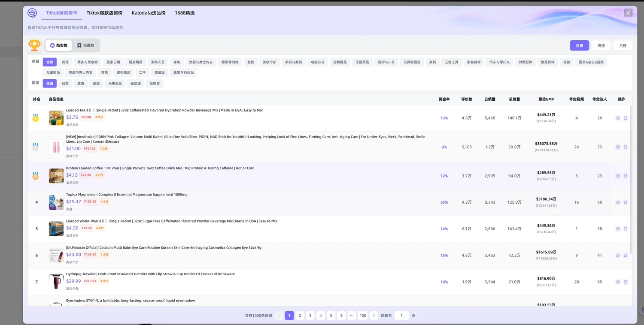Switch to 热推榜 hot-promoted ranking
This screenshot has width=644, height=325.
(86, 45)
